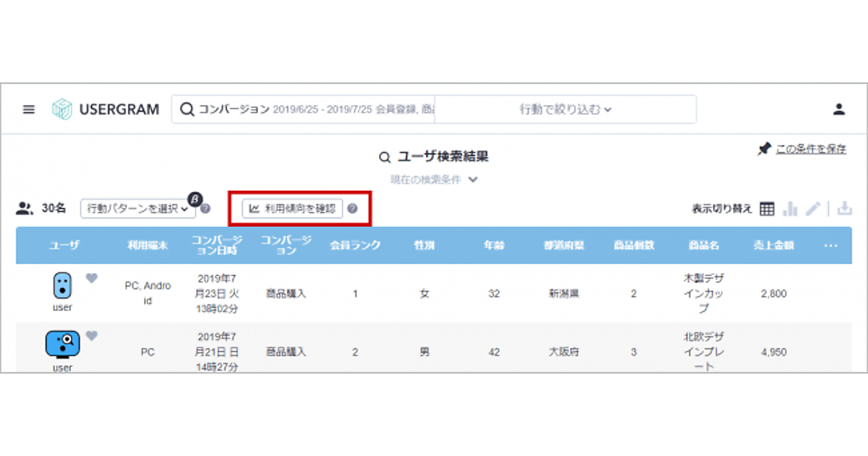
Task: Sort by 商品個数 column header
Action: pyautogui.click(x=634, y=245)
